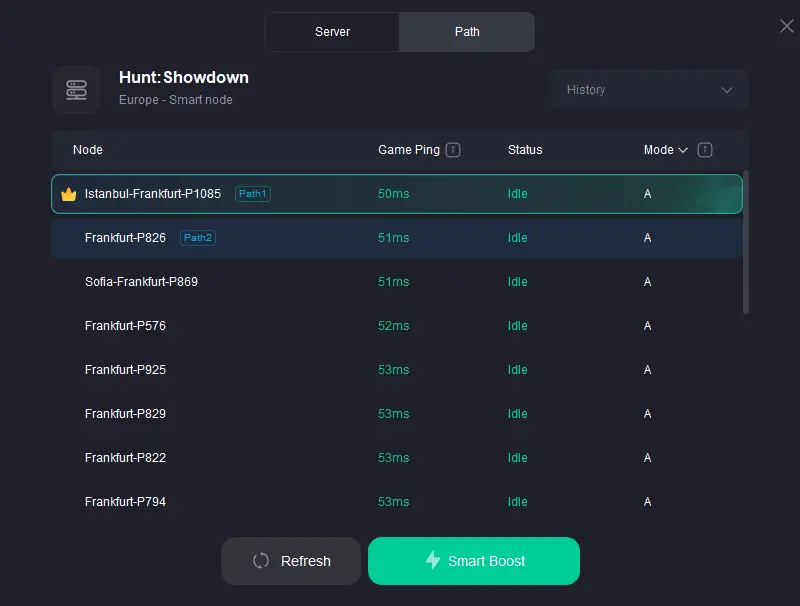The width and height of the screenshot is (800, 606).
Task: Click the Mode info icon
Action: pos(705,150)
